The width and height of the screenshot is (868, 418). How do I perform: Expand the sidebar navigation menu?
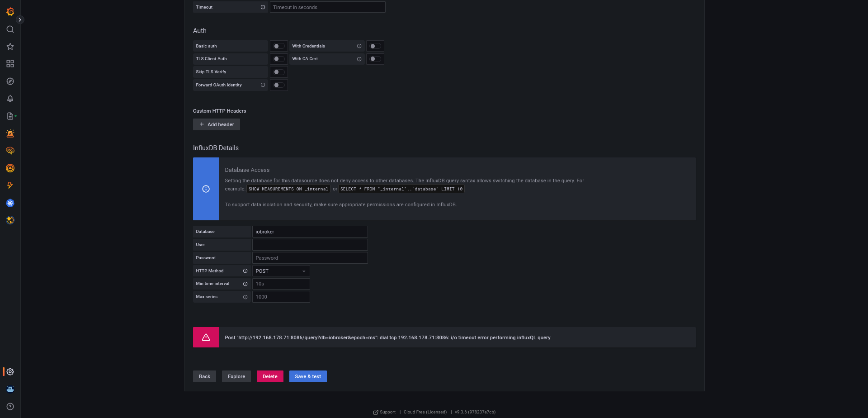click(20, 20)
